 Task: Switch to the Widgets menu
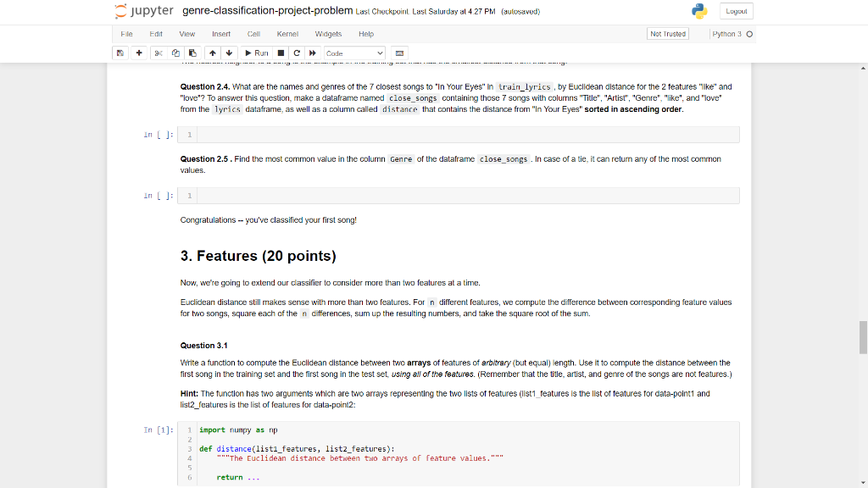click(x=328, y=34)
